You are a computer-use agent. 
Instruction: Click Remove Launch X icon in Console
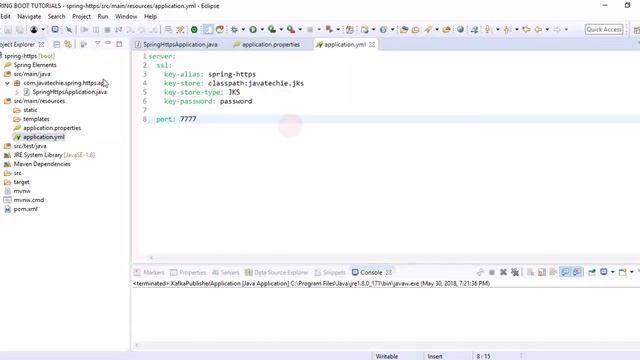pos(503,272)
